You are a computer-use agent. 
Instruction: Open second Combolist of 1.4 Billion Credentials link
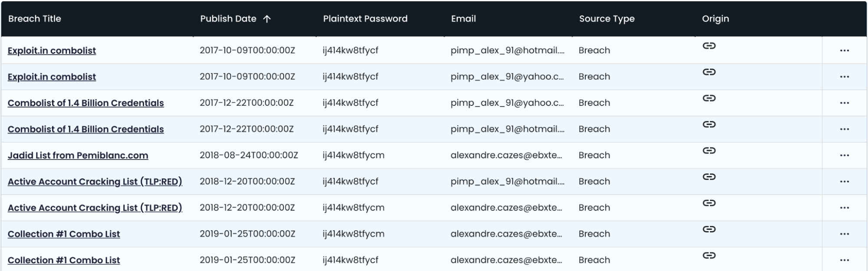86,129
